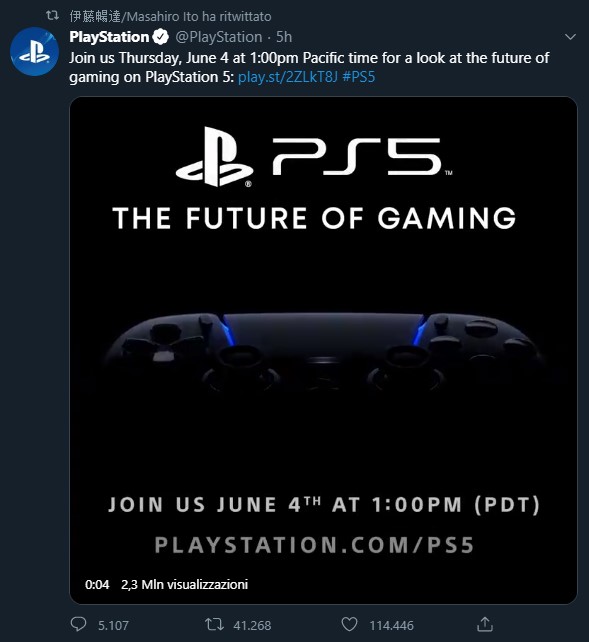589x642 pixels.
Task: Click the verified badge next to PlayStation
Action: pos(160,37)
